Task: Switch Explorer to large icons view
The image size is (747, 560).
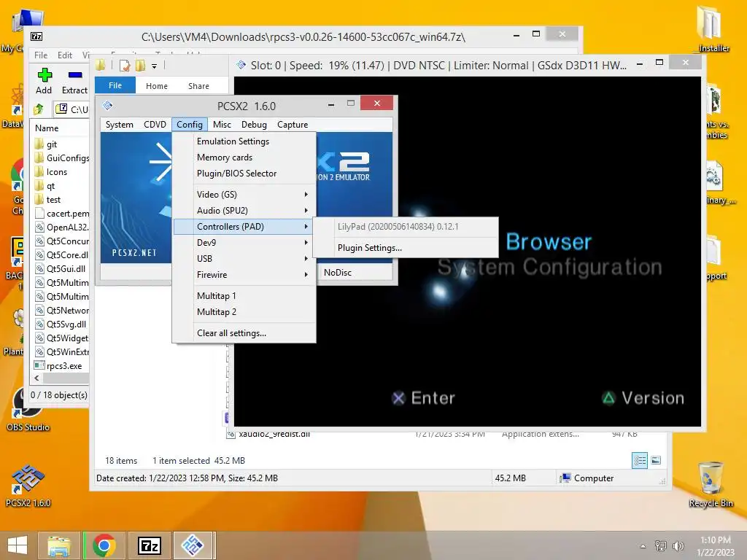Action: [x=656, y=460]
